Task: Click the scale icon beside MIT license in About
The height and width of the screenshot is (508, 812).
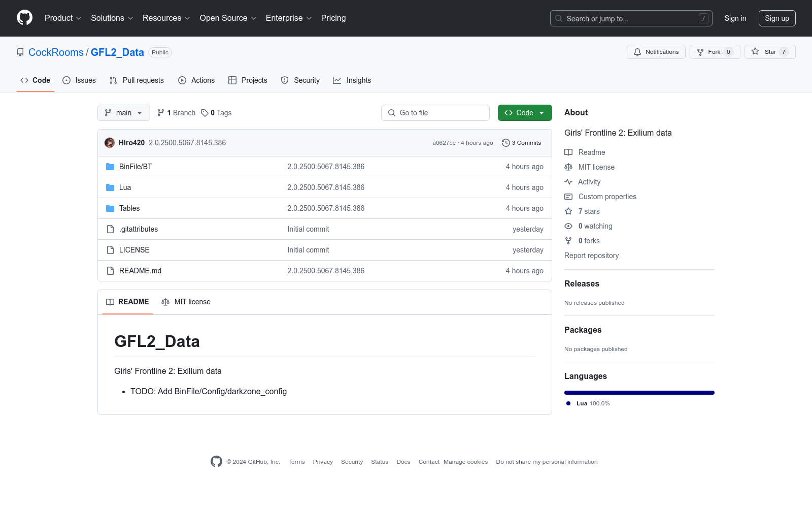Action: (568, 167)
